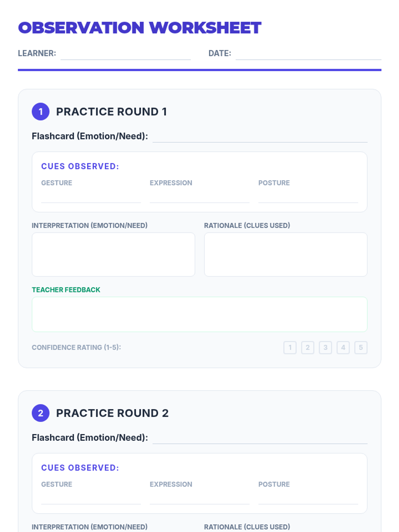Click the Teacher Feedback box

[199, 314]
